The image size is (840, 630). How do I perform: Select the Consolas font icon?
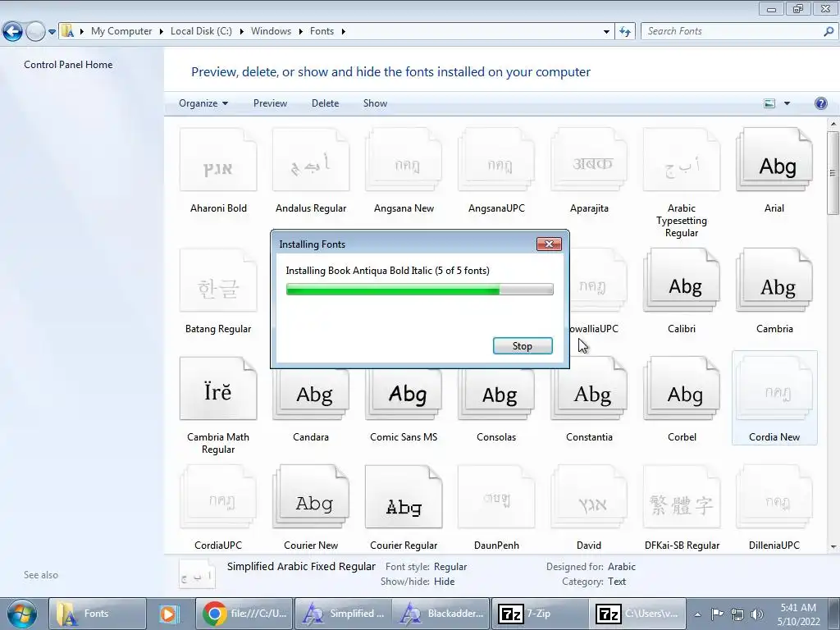pyautogui.click(x=496, y=394)
